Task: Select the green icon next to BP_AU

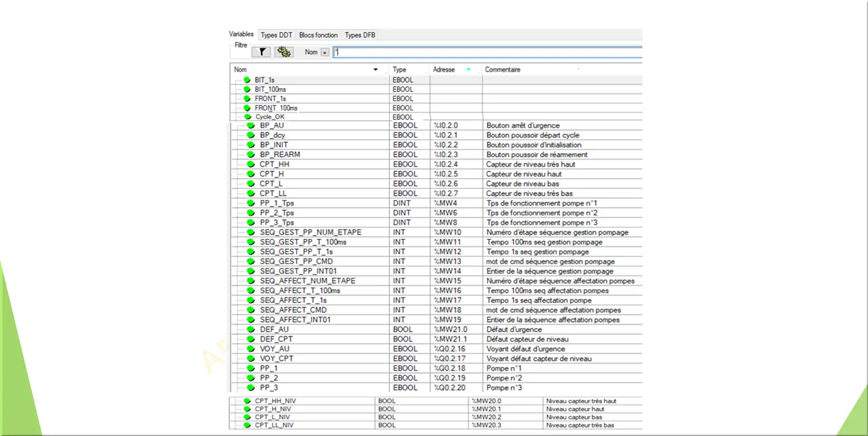Action: click(x=251, y=126)
